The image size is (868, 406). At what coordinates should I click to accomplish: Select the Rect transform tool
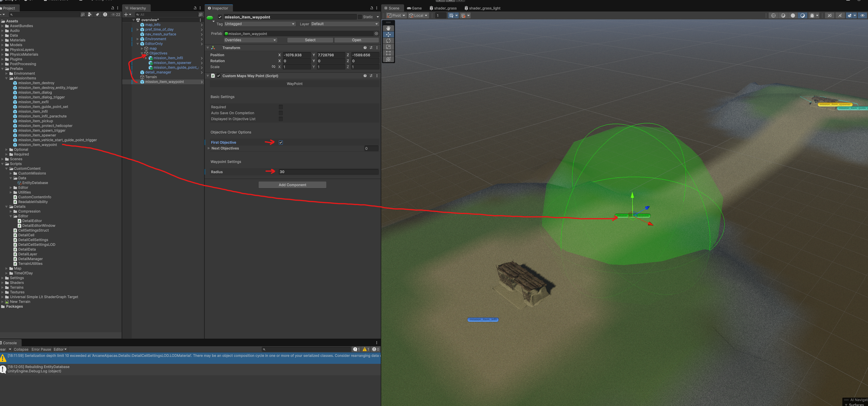coord(388,53)
